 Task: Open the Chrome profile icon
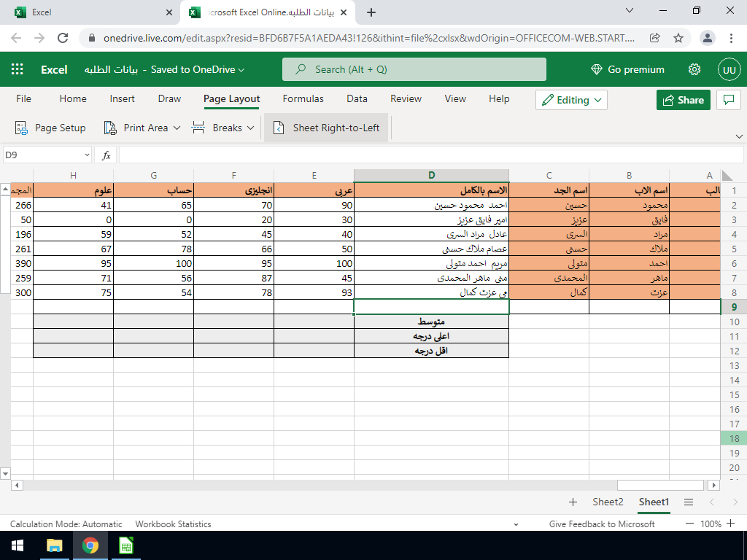point(708,38)
